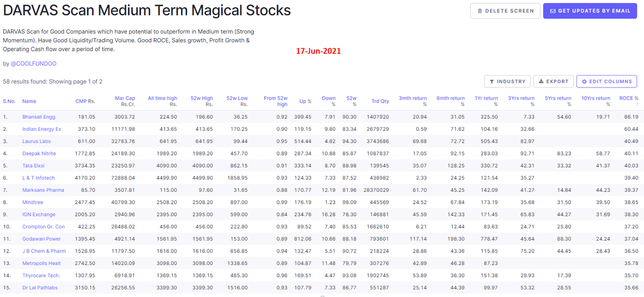Open Thyrocare Tech. stock page
The height and width of the screenshot is (297, 644).
[x=41, y=276]
